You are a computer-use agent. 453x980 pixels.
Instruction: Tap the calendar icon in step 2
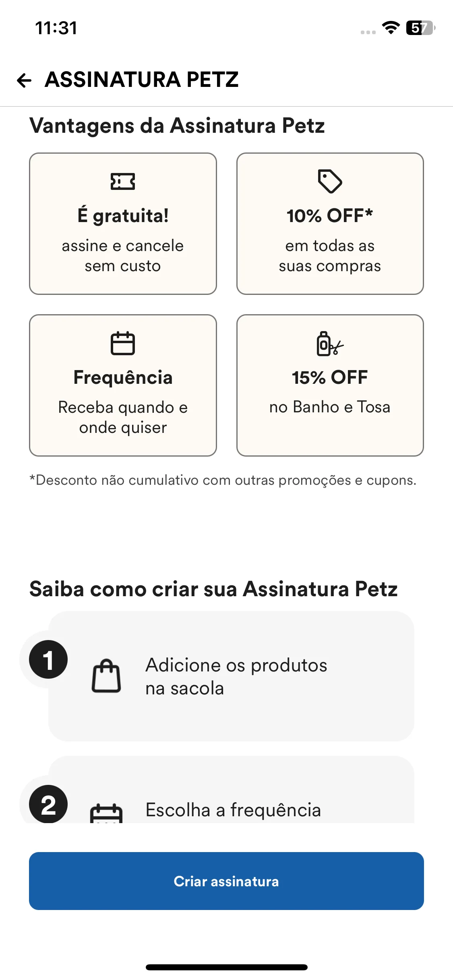click(106, 813)
